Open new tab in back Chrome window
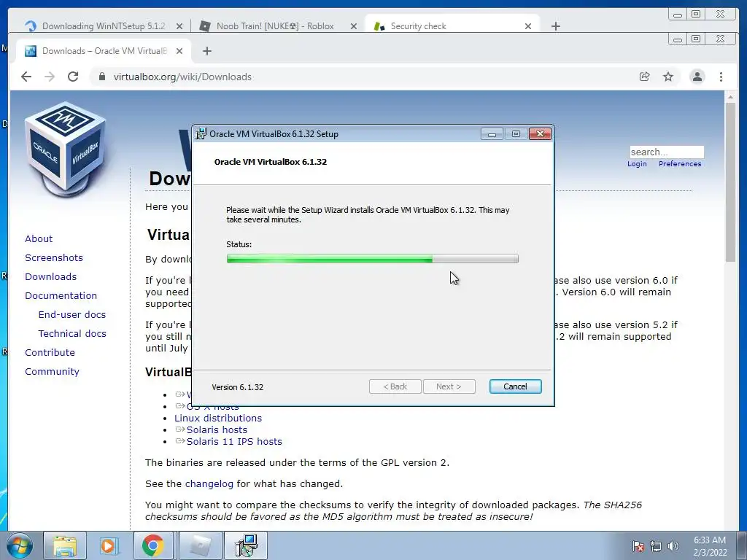Viewport: 747px width, 560px height. [x=555, y=26]
